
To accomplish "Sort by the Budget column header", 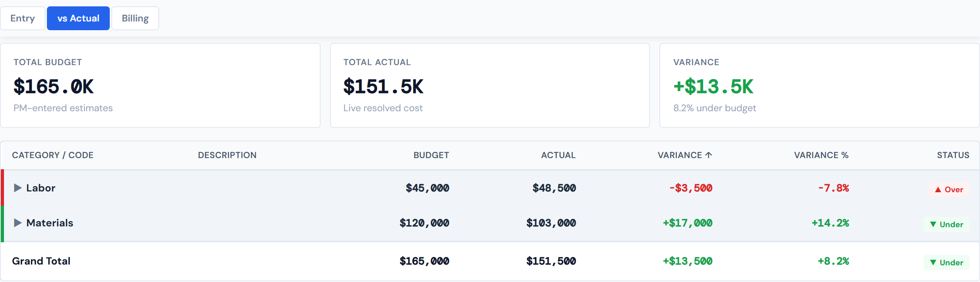I will pos(431,155).
